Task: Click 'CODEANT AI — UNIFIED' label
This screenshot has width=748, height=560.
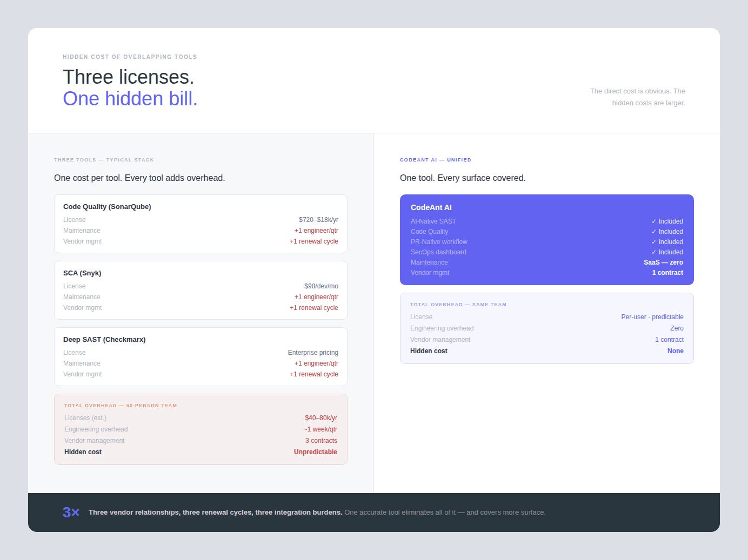Action: [x=436, y=160]
